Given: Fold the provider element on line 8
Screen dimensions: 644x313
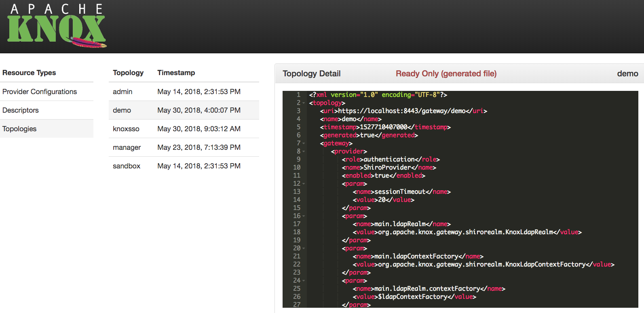Looking at the screenshot, I should click(304, 151).
